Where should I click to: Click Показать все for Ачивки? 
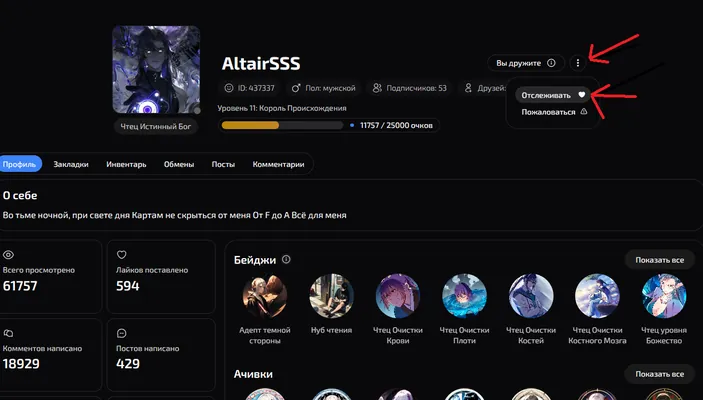pos(660,374)
